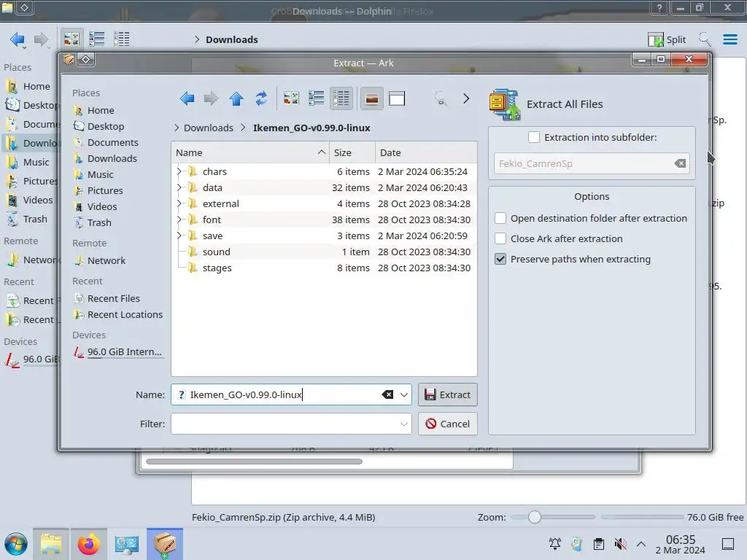Screen dimensions: 747x560
Task: Toggle preview pane icon in Extract dialog
Action: coord(397,98)
